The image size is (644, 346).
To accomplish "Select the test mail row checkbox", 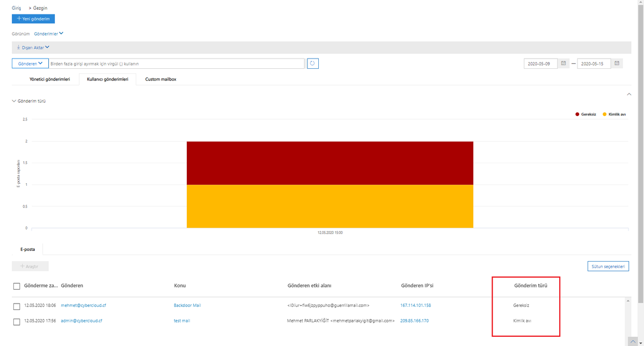I will pyautogui.click(x=17, y=322).
